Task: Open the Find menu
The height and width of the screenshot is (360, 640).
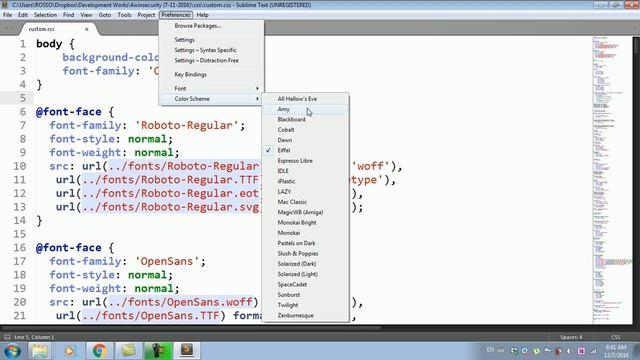Action: [x=68, y=15]
